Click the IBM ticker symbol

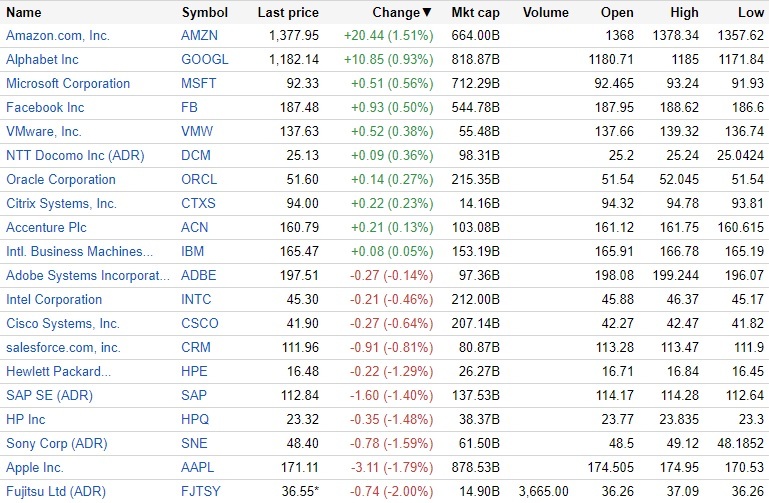tap(193, 251)
